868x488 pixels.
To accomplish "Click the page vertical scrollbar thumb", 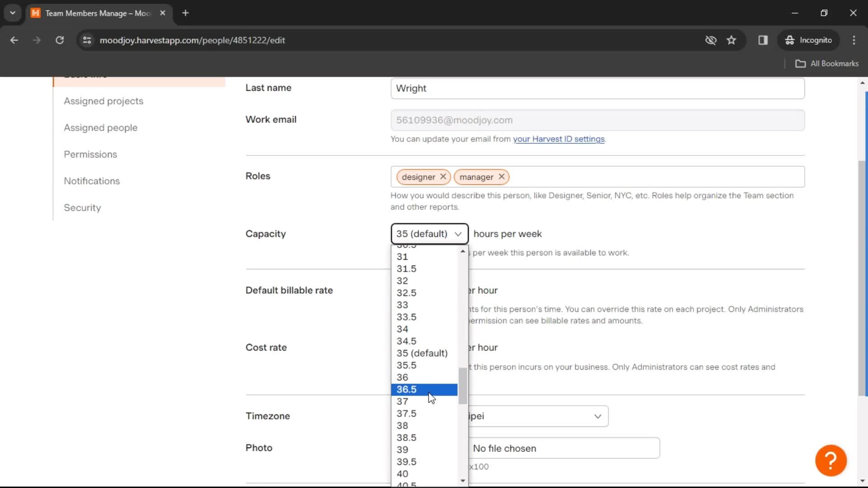I will click(863, 278).
